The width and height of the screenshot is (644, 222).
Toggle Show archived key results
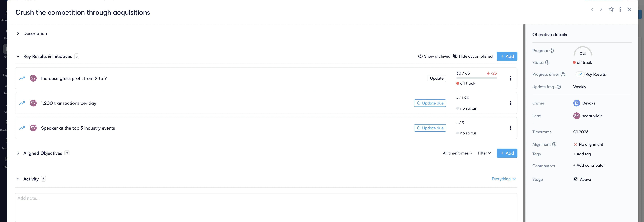434,56
